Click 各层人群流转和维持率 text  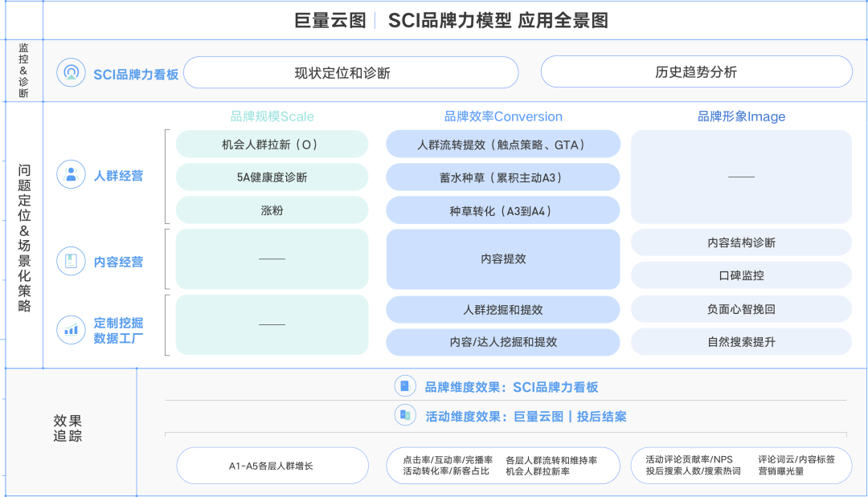[551, 460]
